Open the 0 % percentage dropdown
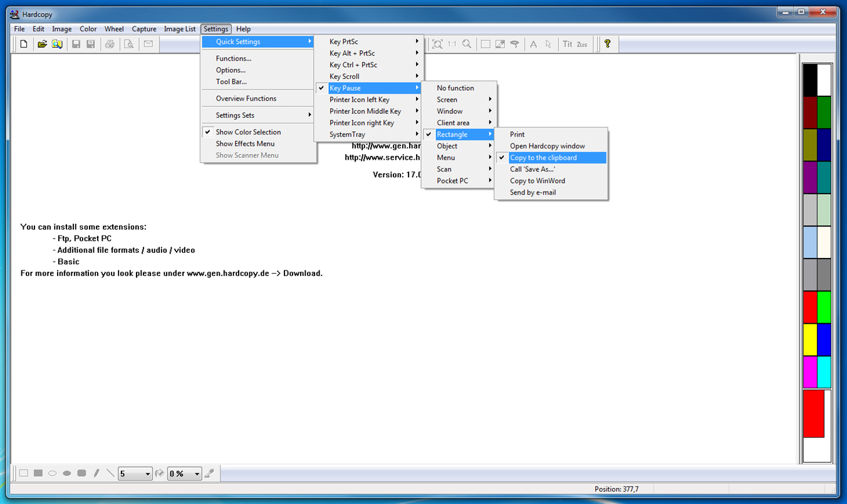The height and width of the screenshot is (504, 847). [184, 473]
